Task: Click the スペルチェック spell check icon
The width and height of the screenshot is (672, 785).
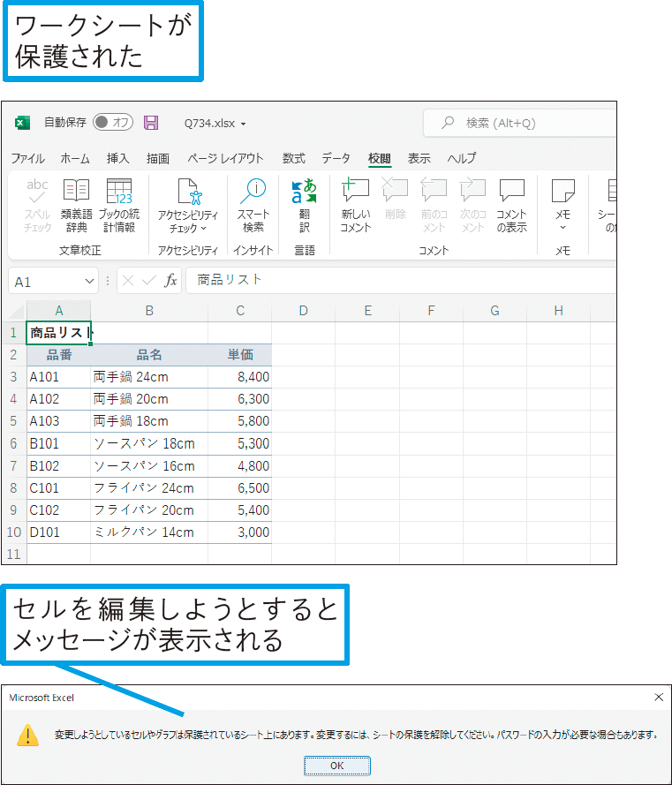Action: click(x=38, y=205)
